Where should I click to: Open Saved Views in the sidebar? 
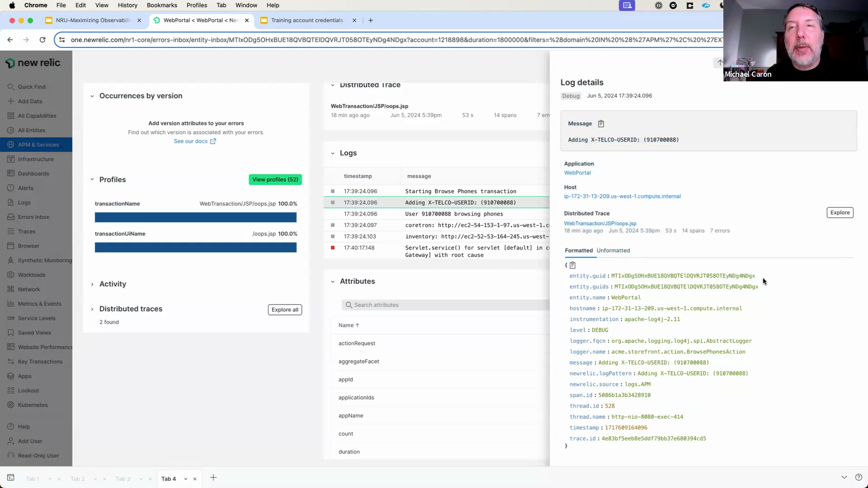click(x=34, y=333)
